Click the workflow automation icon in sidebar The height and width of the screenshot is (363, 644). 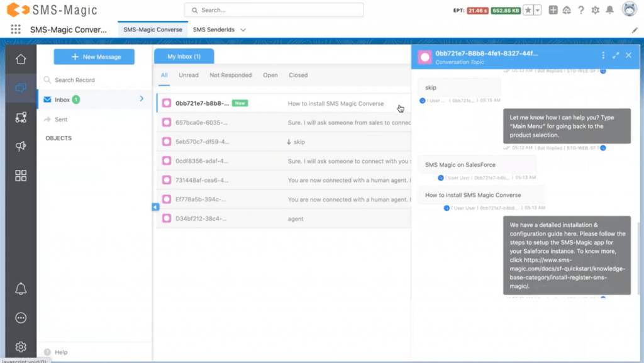pos(21,117)
